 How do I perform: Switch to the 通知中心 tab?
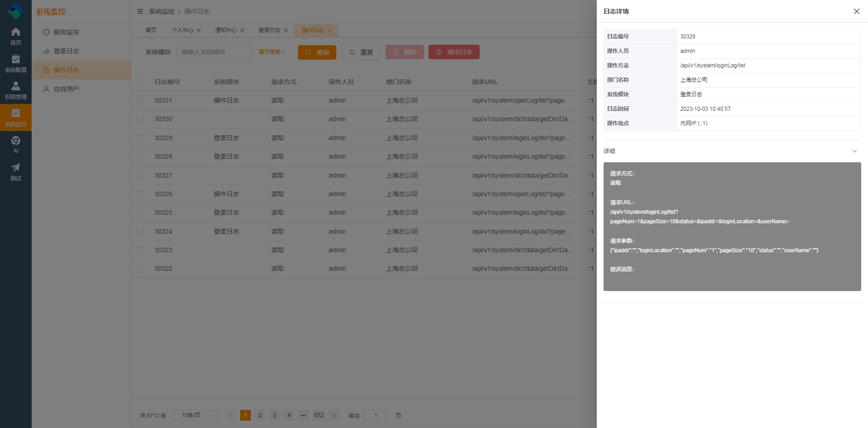[x=226, y=30]
